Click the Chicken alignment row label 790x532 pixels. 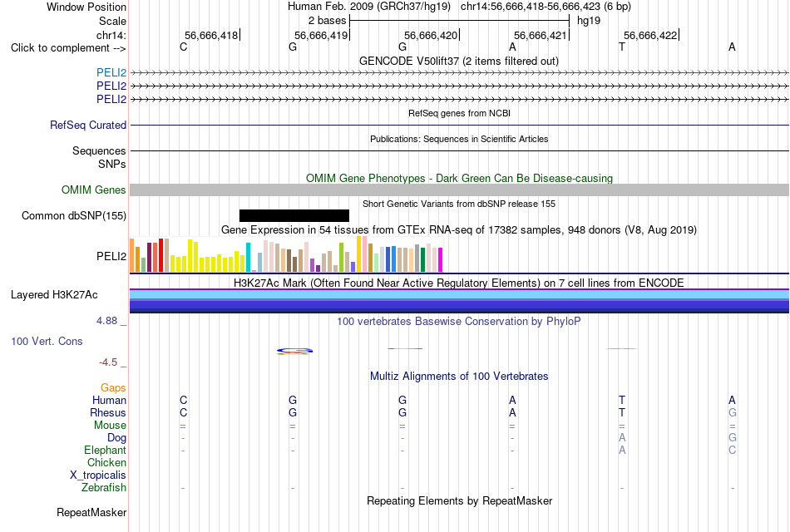coord(106,462)
